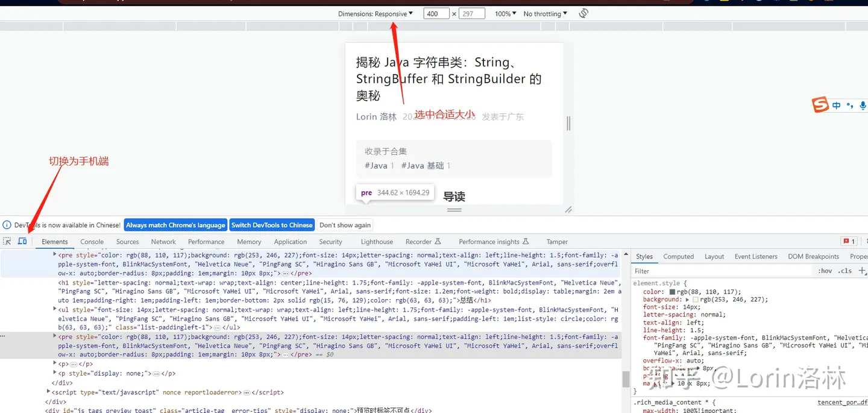This screenshot has width=868, height=413.
Task: Click the inspect element picker icon
Action: [x=7, y=241]
